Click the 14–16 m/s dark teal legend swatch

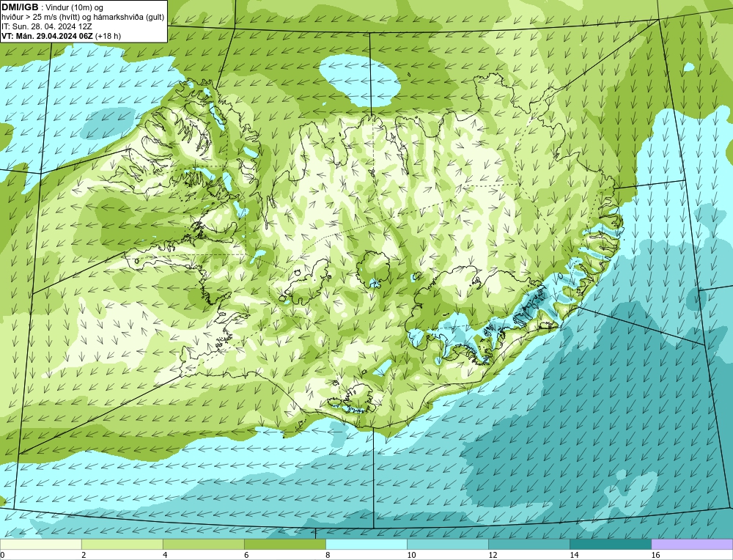click(x=610, y=544)
